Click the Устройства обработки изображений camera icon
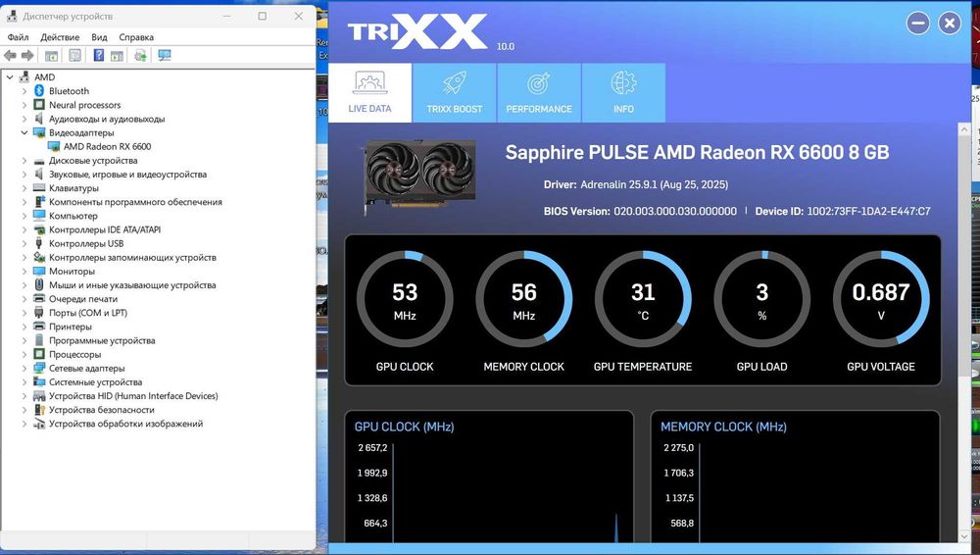Viewport: 980px width, 555px height. point(39,424)
